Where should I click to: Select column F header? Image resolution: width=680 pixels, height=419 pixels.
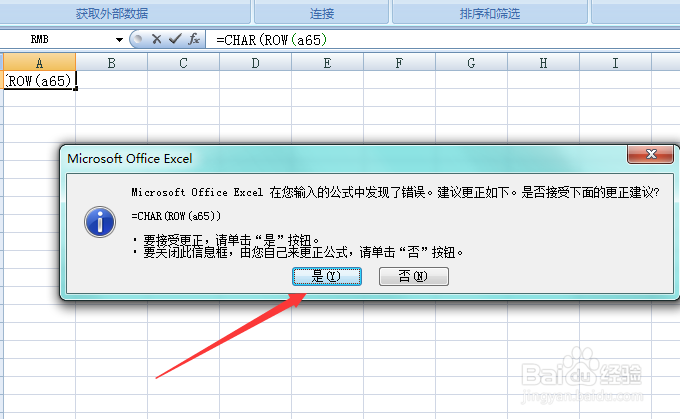(399, 63)
